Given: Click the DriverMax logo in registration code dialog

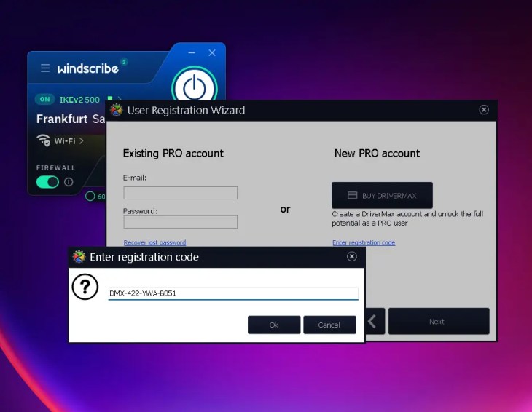Looking at the screenshot, I should pos(79,257).
